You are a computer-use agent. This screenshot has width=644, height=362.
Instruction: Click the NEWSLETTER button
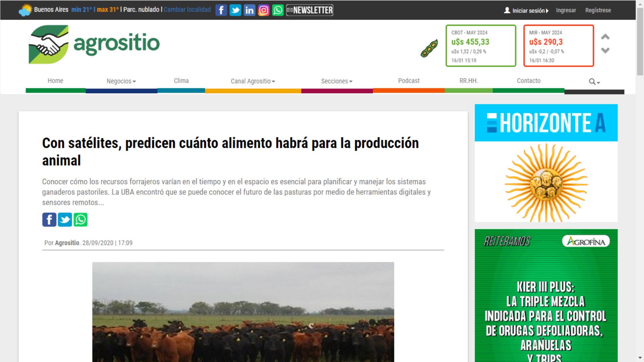tap(310, 10)
